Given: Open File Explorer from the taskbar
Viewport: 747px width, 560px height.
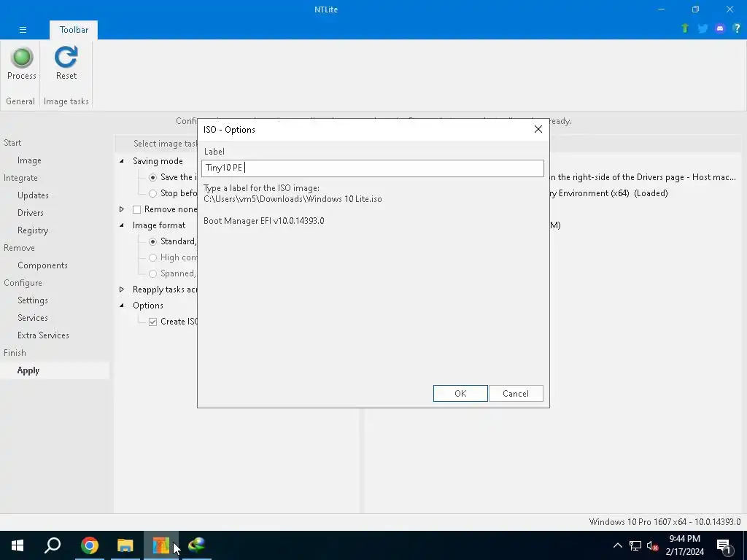Looking at the screenshot, I should [x=125, y=545].
